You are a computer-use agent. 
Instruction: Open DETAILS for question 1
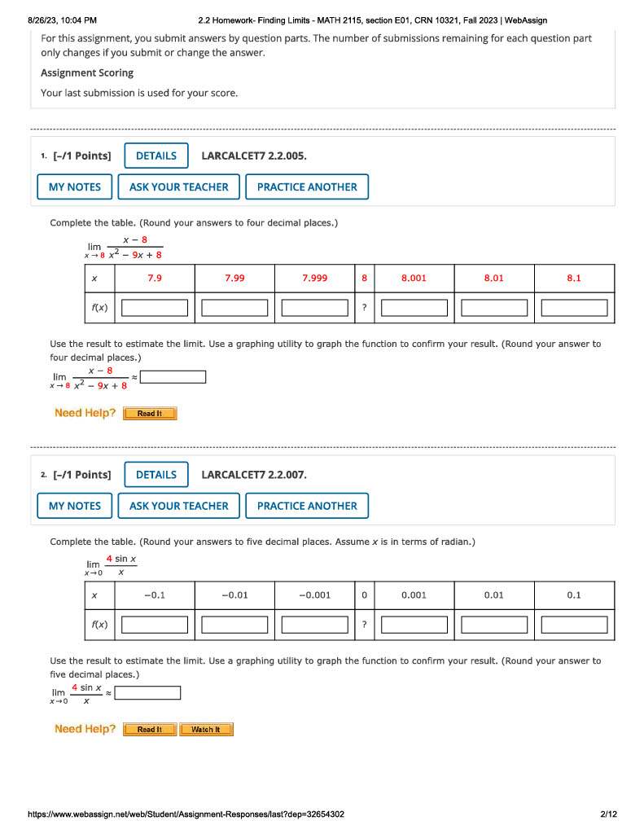tap(156, 156)
